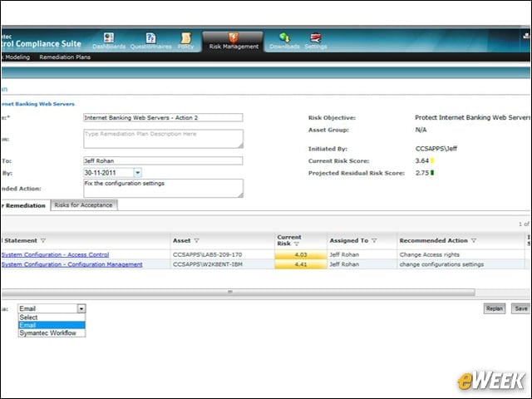532x399 pixels.
Task: Open the Downloads icon
Action: (x=284, y=37)
